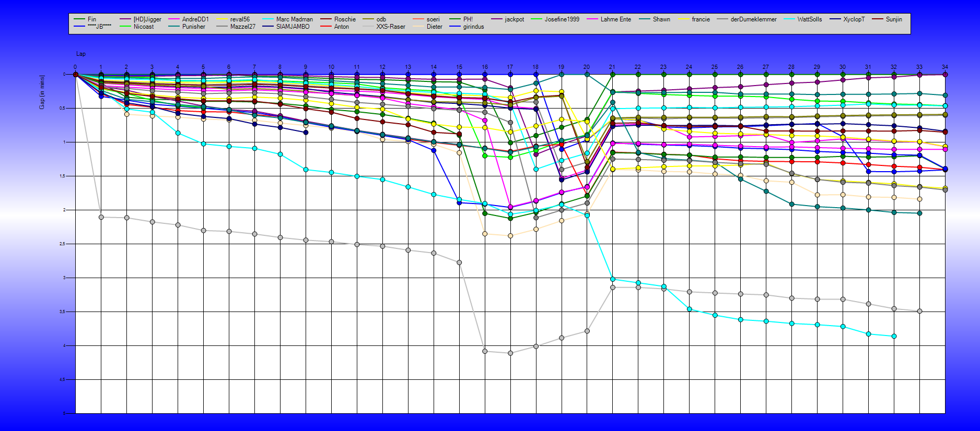Select lap number 12 on top axis
The height and width of the screenshot is (431, 980).
[x=382, y=67]
